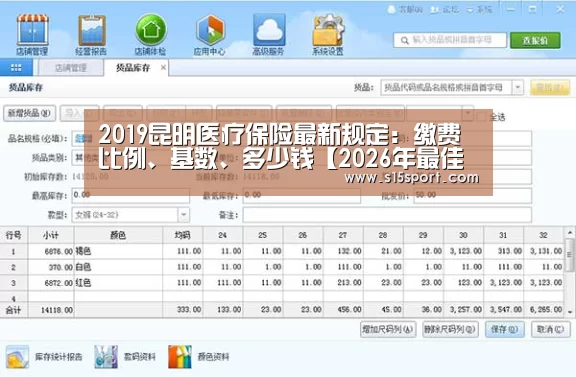The height and width of the screenshot is (377, 576).
Task: Click the 313.00 cell in 褐色 row
Action: (504, 251)
